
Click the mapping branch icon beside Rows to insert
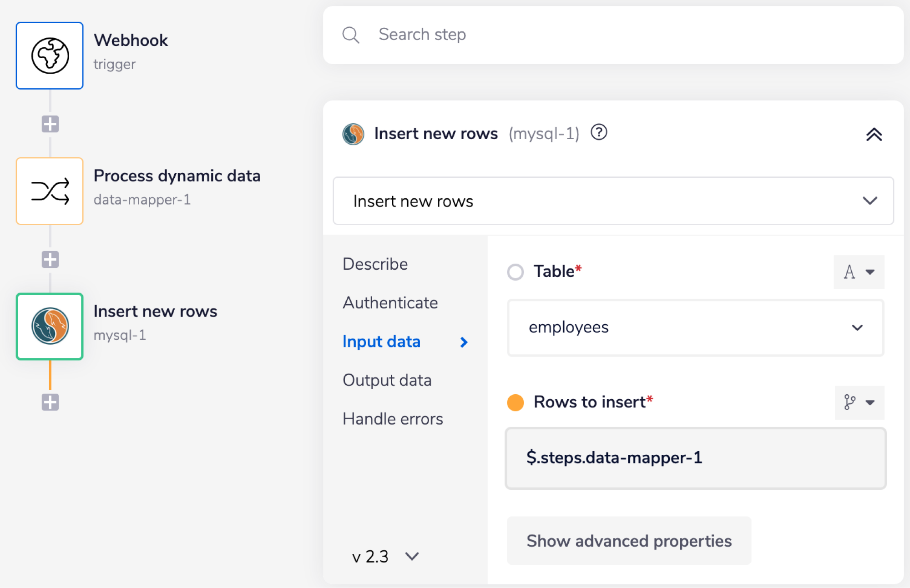tap(859, 402)
